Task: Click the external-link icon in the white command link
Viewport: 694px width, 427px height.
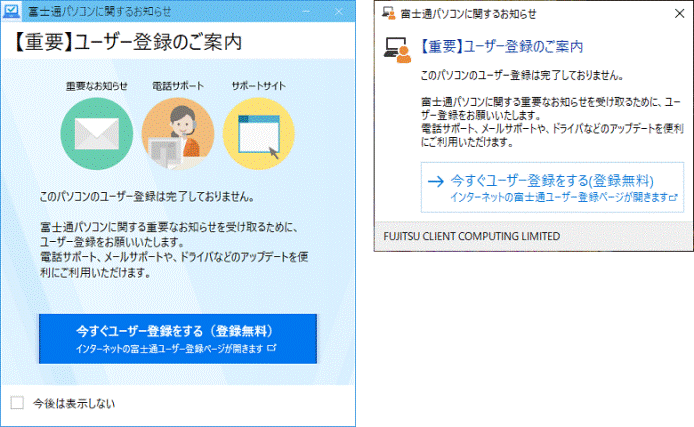Action: click(674, 198)
